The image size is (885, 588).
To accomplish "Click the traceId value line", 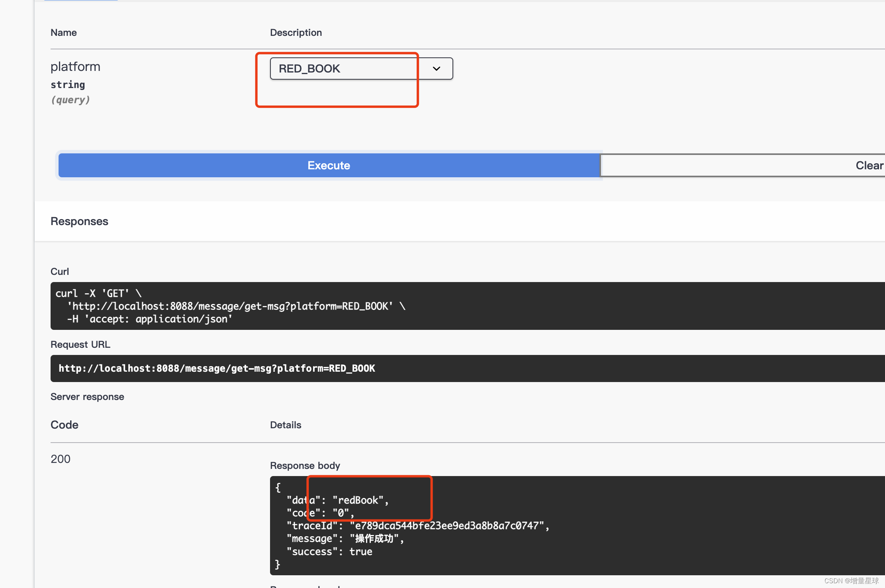I will (x=418, y=526).
